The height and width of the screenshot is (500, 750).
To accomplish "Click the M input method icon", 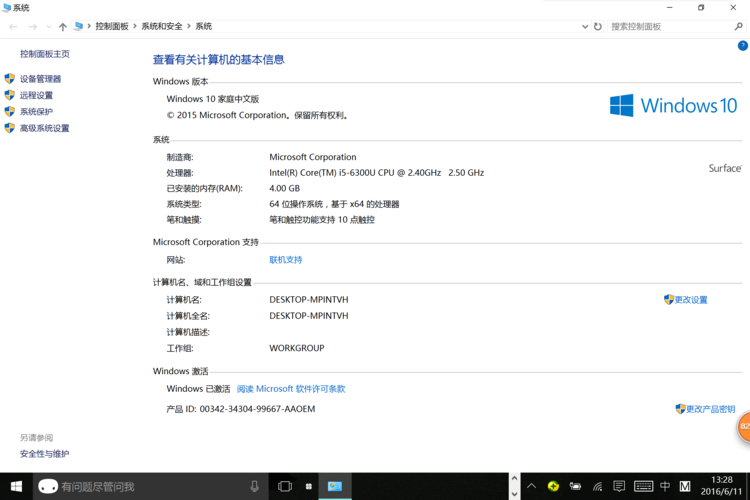I will (x=685, y=486).
